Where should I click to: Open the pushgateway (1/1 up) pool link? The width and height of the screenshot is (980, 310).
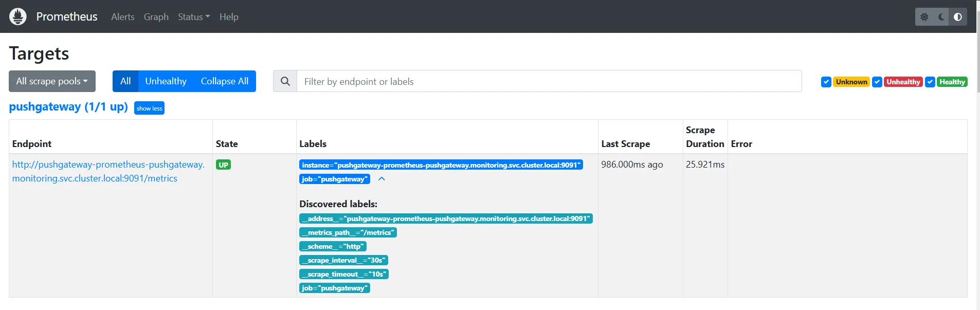click(68, 107)
